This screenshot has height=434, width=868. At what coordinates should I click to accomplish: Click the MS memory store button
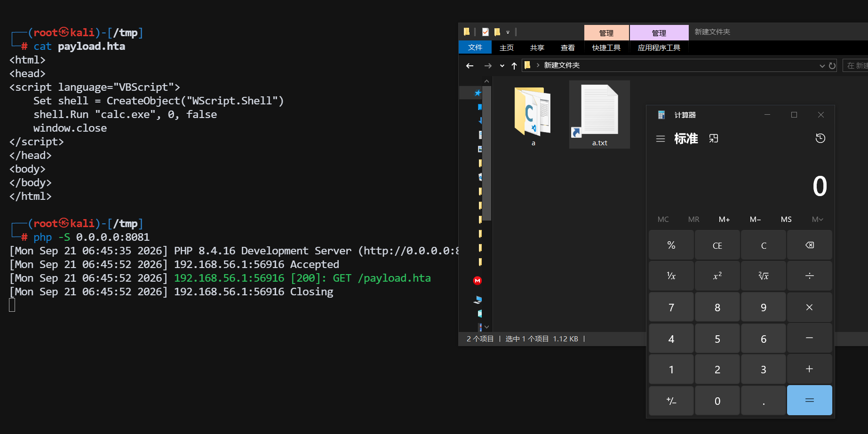coord(786,219)
